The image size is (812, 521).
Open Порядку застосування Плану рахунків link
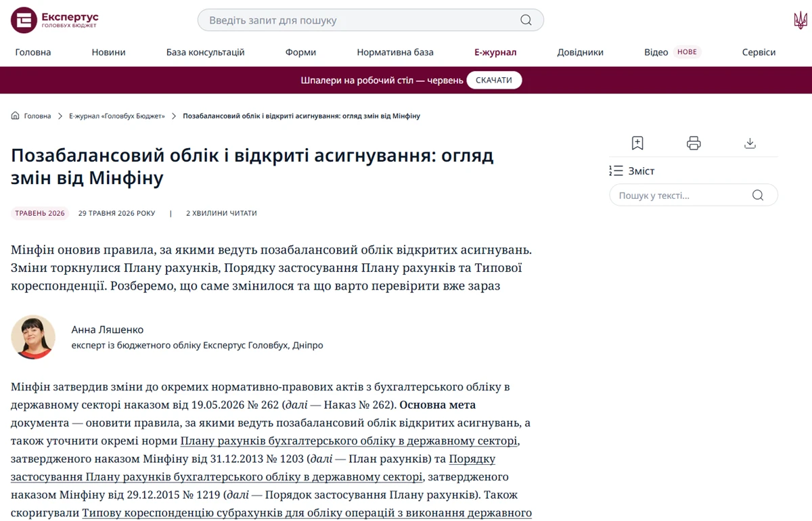253,468
